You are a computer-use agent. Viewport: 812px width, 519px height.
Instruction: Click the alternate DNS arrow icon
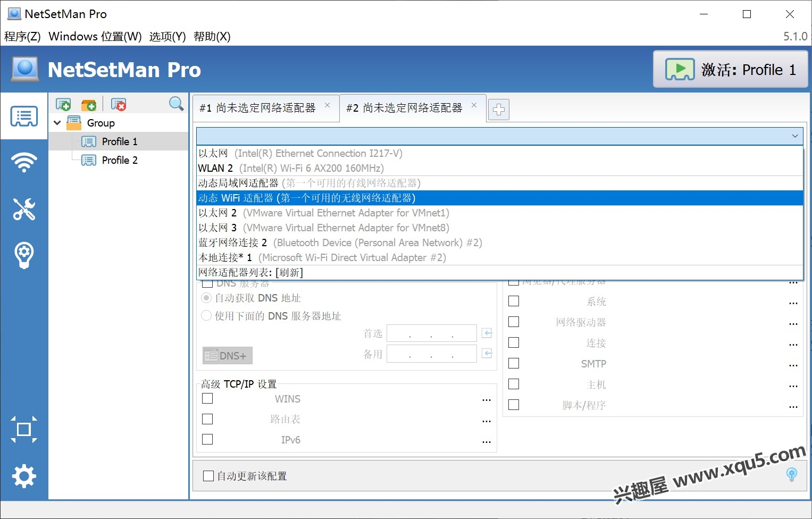click(487, 353)
